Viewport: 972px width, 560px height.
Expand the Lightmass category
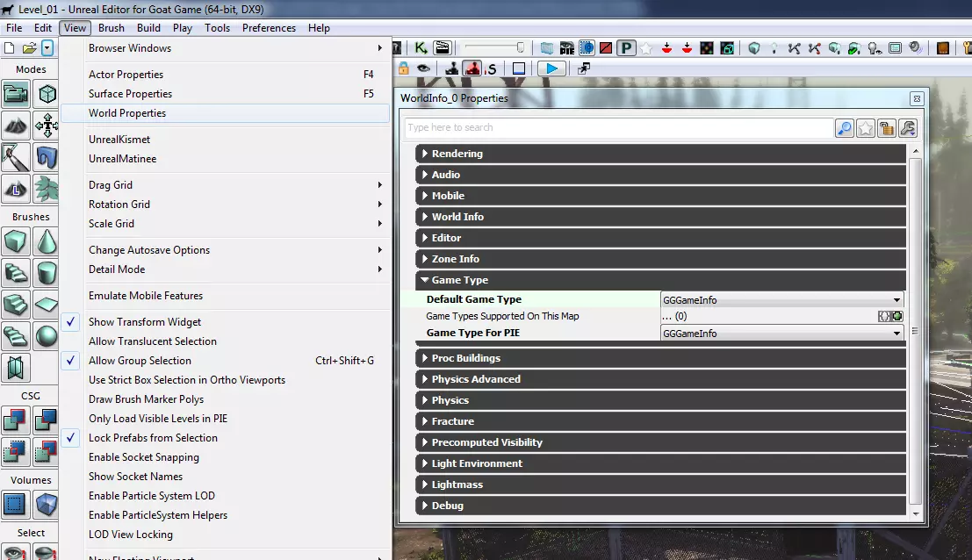[x=457, y=485]
